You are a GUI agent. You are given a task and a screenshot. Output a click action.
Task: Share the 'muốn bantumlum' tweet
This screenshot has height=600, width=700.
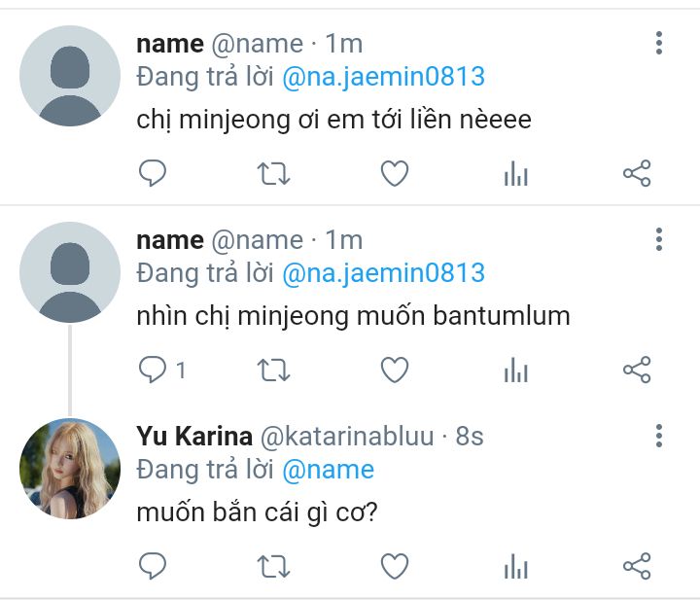pyautogui.click(x=637, y=370)
